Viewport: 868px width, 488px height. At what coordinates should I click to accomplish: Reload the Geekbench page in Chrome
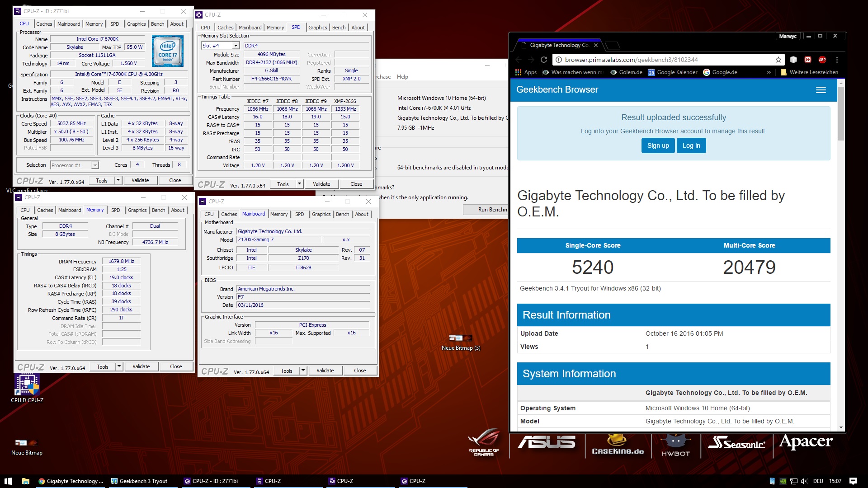544,60
